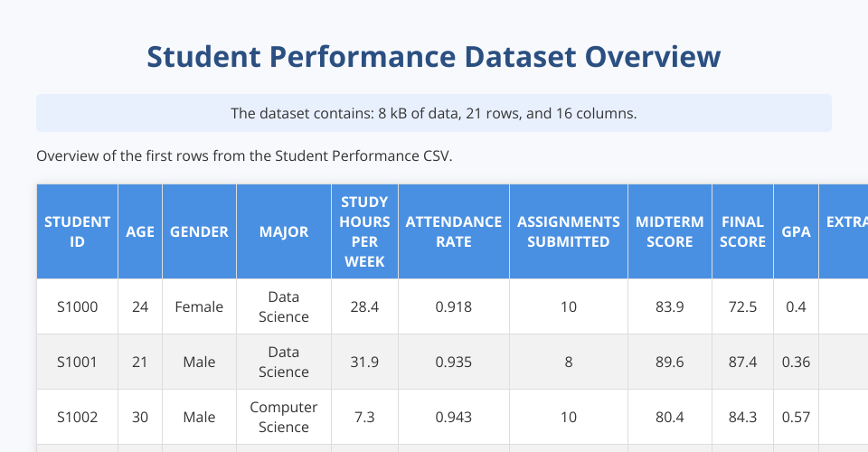Select the 0.918 attendance rate cell
The image size is (868, 452).
tap(453, 306)
